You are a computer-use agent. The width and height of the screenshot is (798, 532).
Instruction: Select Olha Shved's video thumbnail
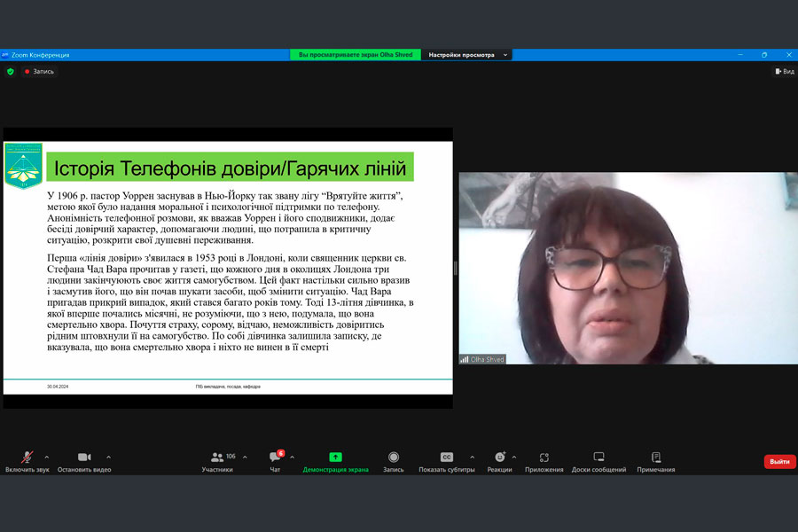pos(628,268)
